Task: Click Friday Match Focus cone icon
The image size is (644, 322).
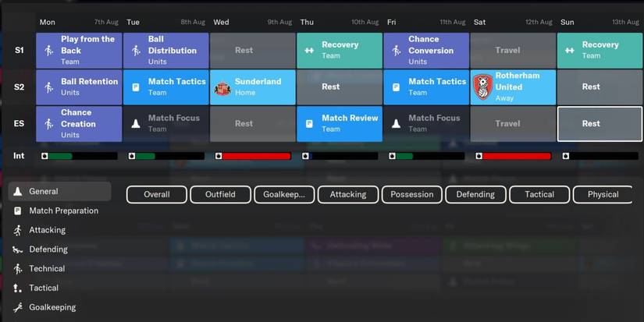Action: point(396,123)
